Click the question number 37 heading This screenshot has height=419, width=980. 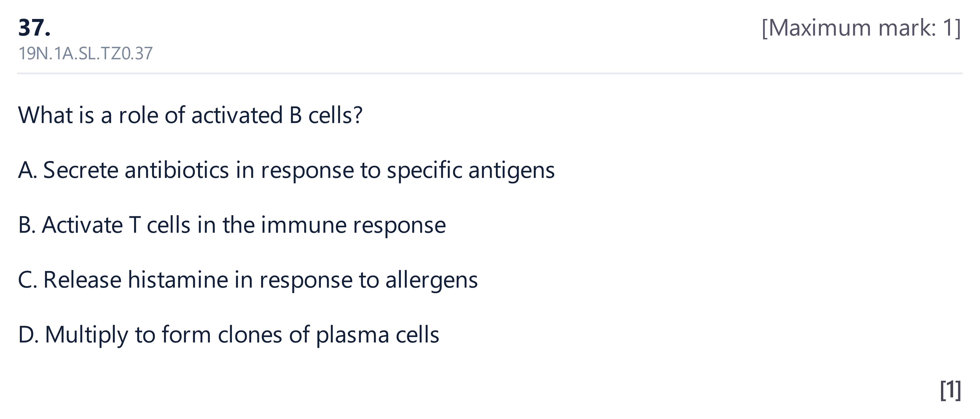pos(34,28)
